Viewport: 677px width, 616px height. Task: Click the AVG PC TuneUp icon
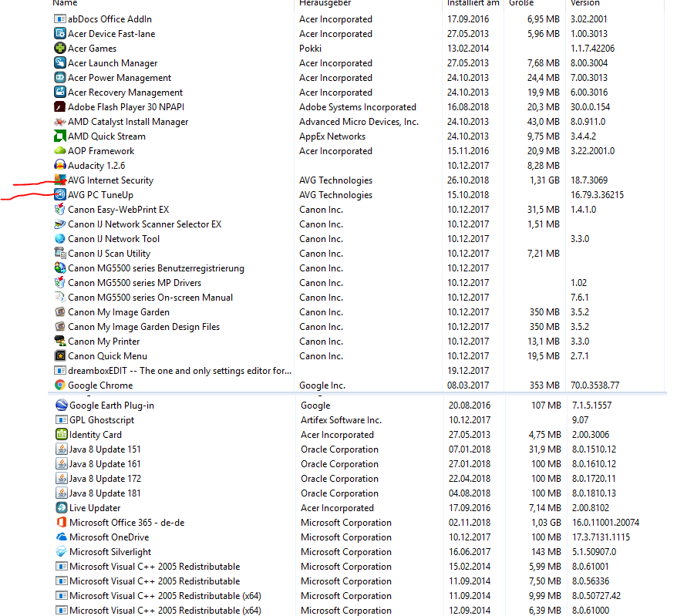tap(60, 195)
